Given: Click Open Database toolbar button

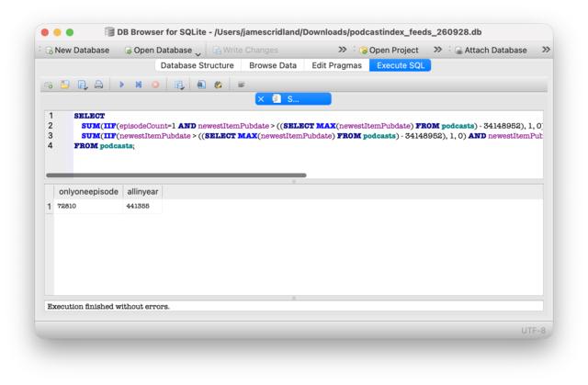Looking at the screenshot, I should pyautogui.click(x=158, y=51).
